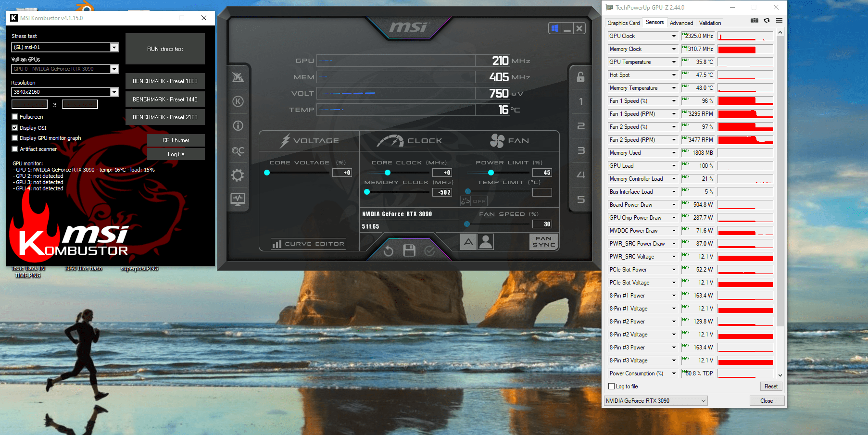Viewport: 868px width, 435px height.
Task: Open the MSI fighter jet icon in Afterburner
Action: [x=238, y=77]
